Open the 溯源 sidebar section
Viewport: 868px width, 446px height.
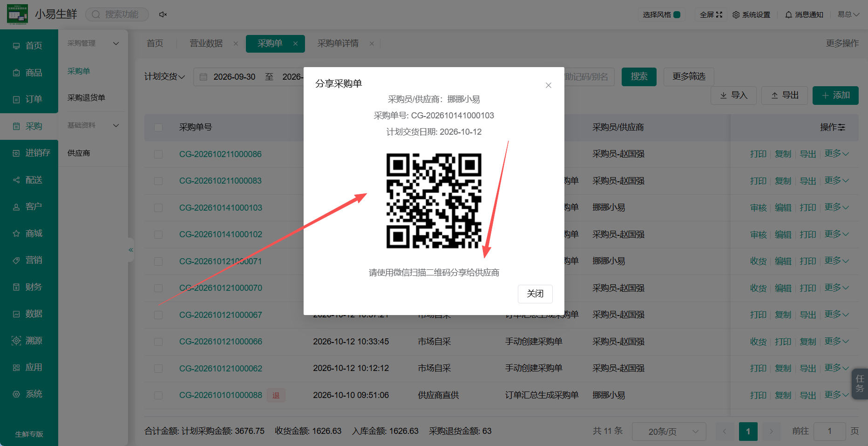click(x=29, y=341)
